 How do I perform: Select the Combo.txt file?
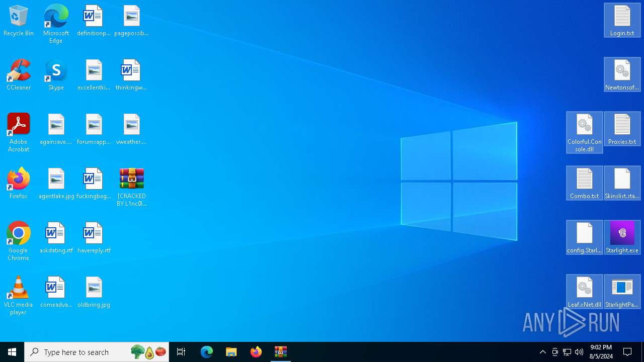585,183
